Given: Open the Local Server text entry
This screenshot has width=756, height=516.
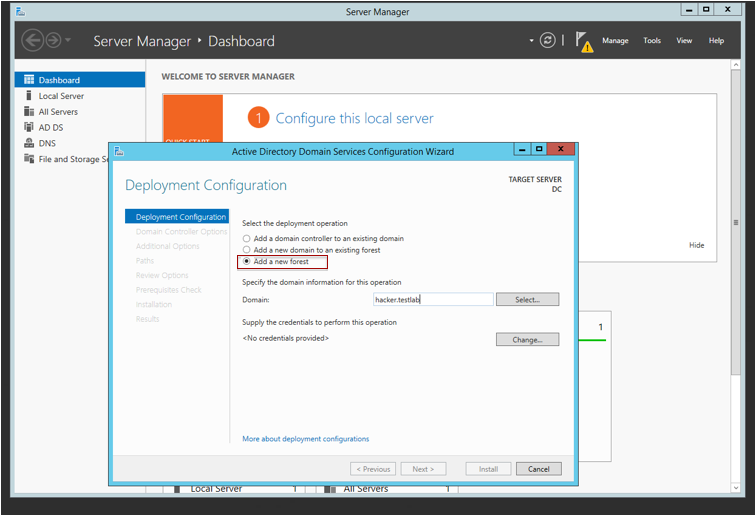Looking at the screenshot, I should click(61, 96).
